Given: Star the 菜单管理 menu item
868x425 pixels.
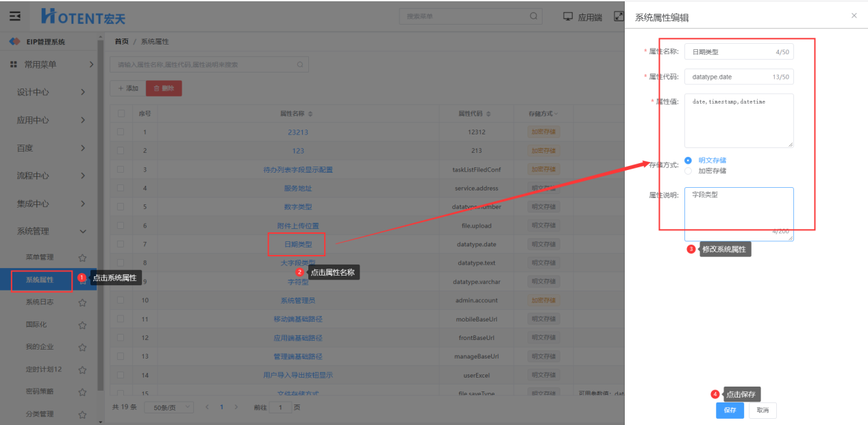Looking at the screenshot, I should (x=82, y=258).
